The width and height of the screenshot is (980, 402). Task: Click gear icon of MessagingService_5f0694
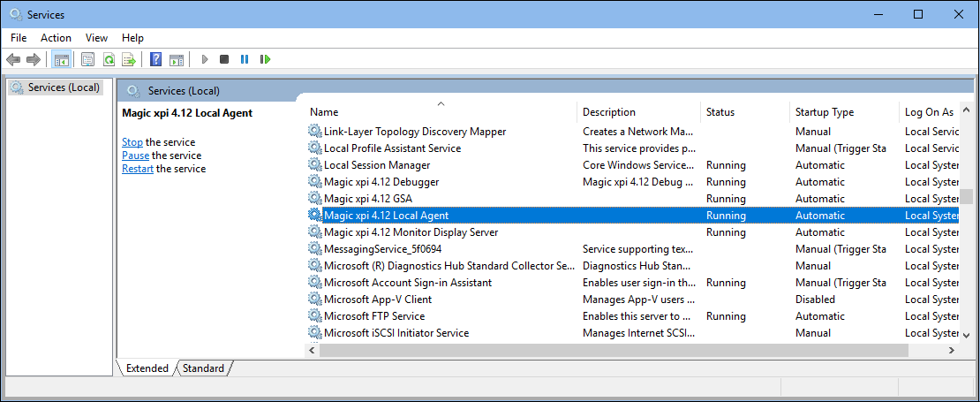pos(314,249)
